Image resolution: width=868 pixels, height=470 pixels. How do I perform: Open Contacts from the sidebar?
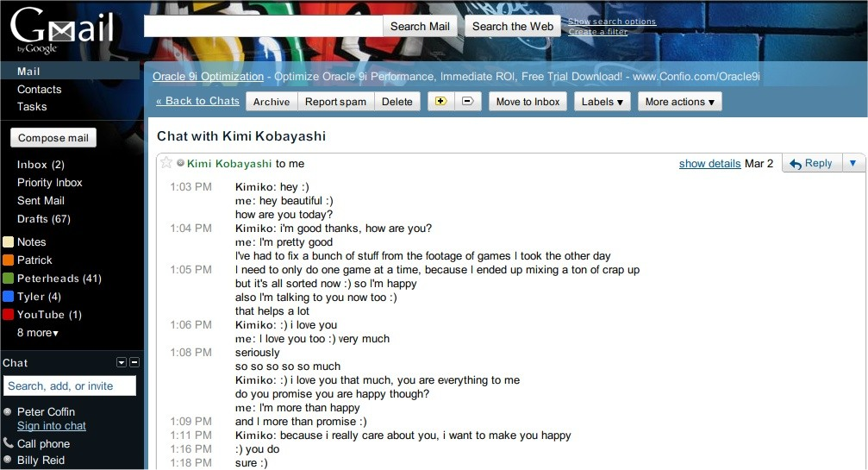point(40,89)
